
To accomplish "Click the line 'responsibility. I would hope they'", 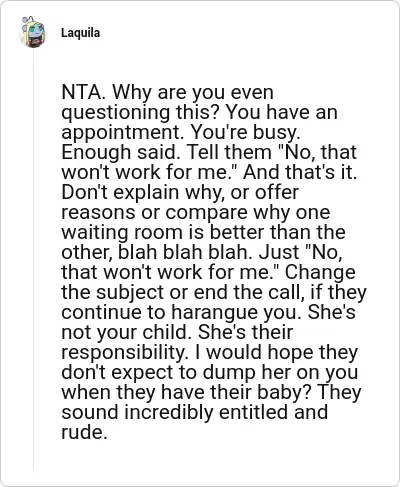I will point(209,352).
